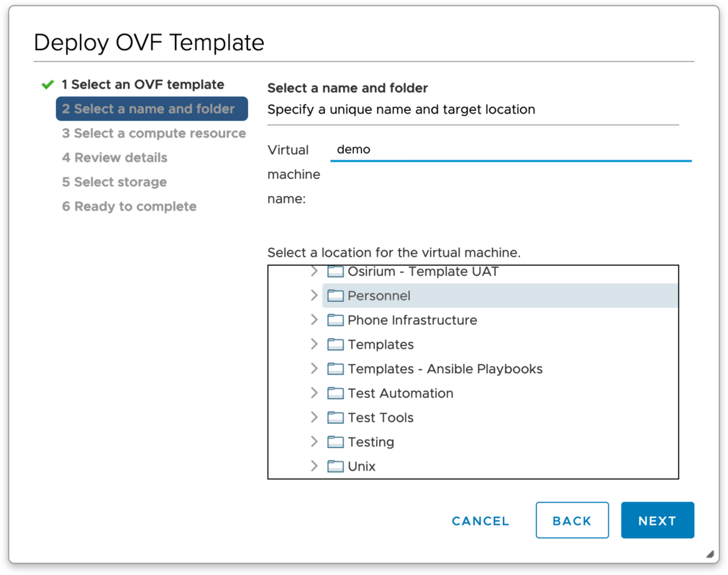This screenshot has width=728, height=575.
Task: Click the dialog resize handle in the corner
Action: click(709, 554)
